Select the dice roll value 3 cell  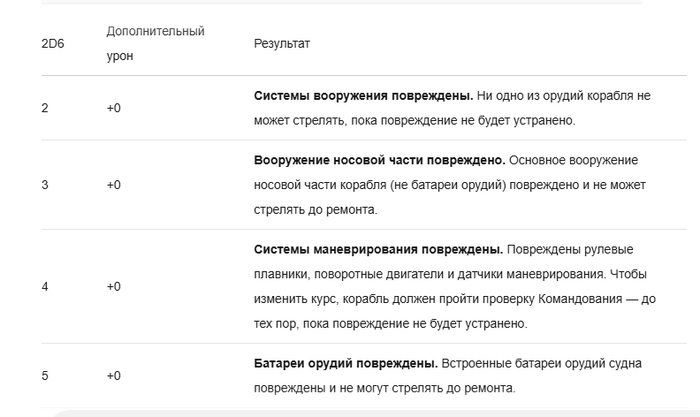[45, 185]
